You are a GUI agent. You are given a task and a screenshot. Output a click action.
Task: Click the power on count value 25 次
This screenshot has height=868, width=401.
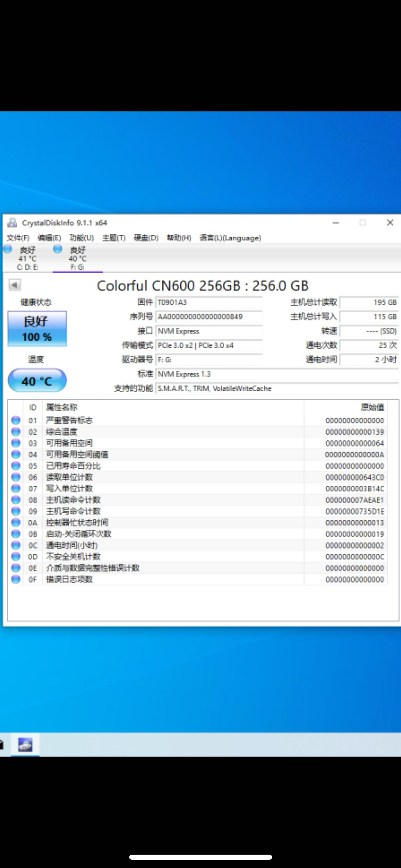point(369,346)
